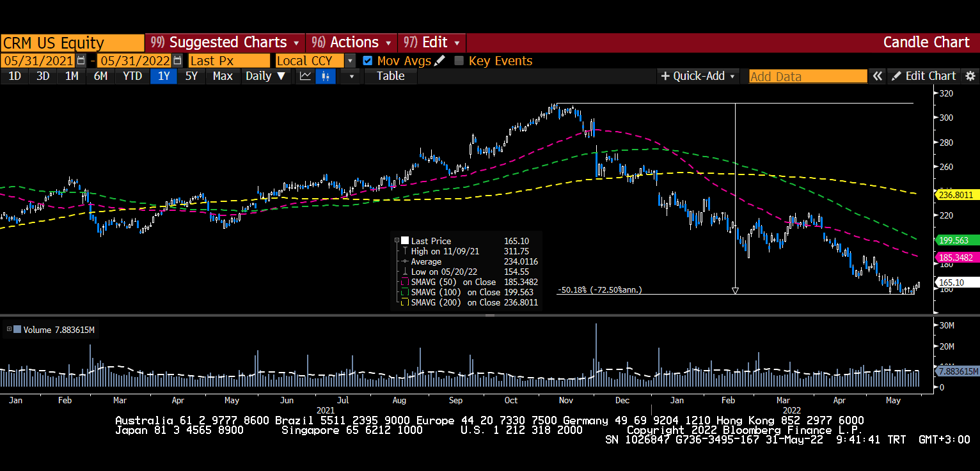
Task: Click the 185.3482 pink price axis label
Action: 958,258
